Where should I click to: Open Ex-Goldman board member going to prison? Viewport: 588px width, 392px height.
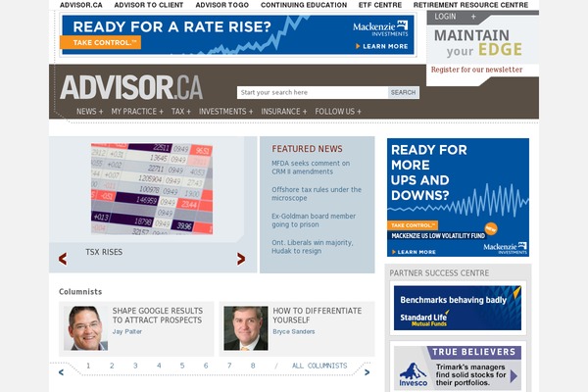tap(314, 220)
